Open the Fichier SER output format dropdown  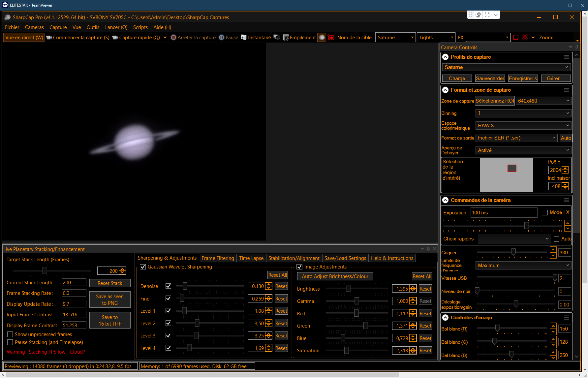coord(517,138)
